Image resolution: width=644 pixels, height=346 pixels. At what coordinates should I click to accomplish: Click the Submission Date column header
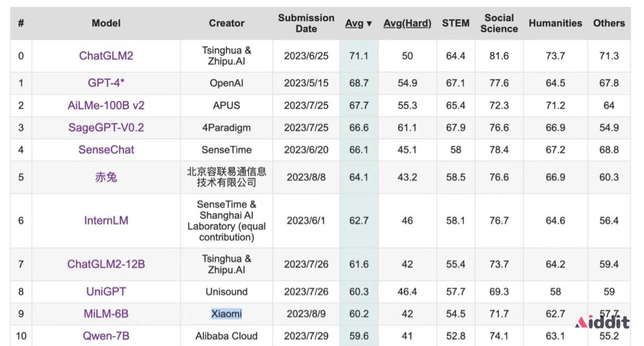click(x=306, y=24)
